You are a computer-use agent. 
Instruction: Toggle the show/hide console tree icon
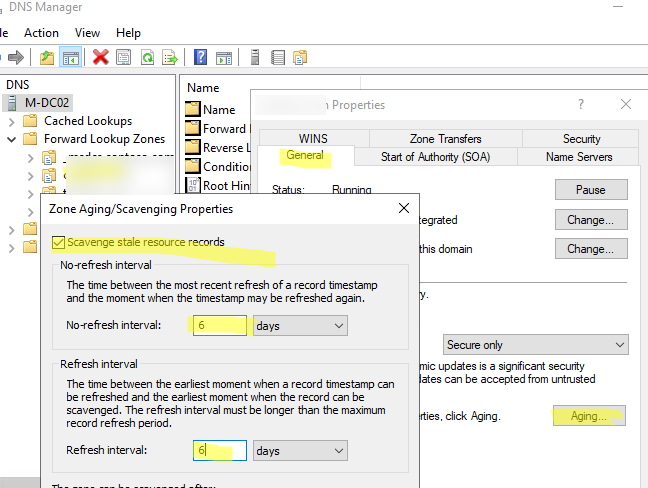71,57
